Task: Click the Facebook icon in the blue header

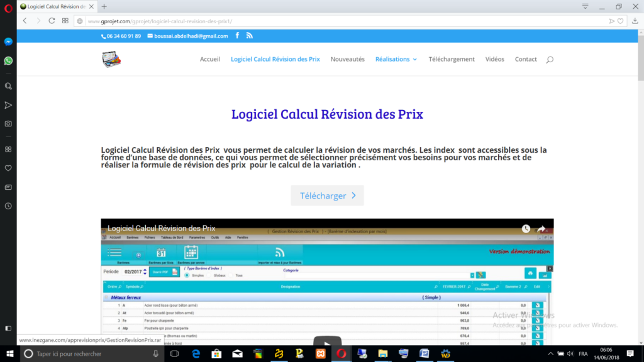Action: [x=237, y=36]
